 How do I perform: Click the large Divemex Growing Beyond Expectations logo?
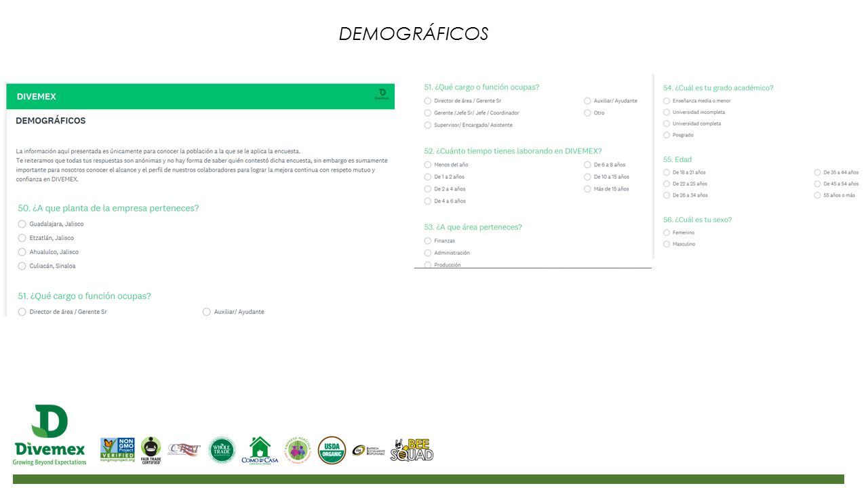pyautogui.click(x=50, y=435)
